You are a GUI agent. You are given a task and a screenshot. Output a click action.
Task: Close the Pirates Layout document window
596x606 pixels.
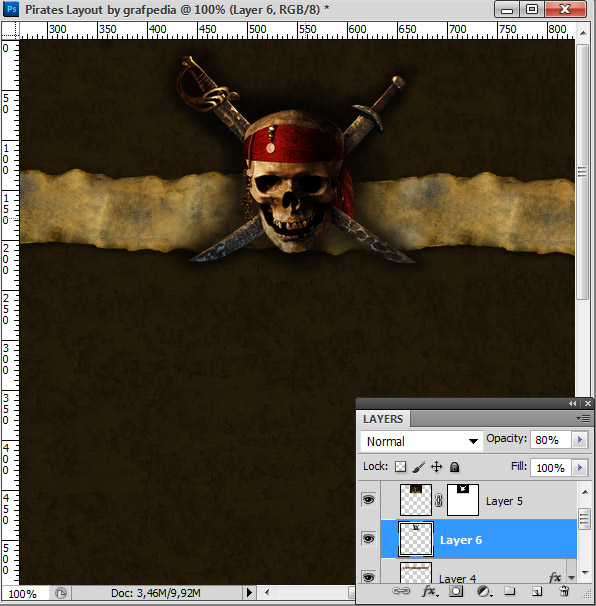click(x=565, y=9)
